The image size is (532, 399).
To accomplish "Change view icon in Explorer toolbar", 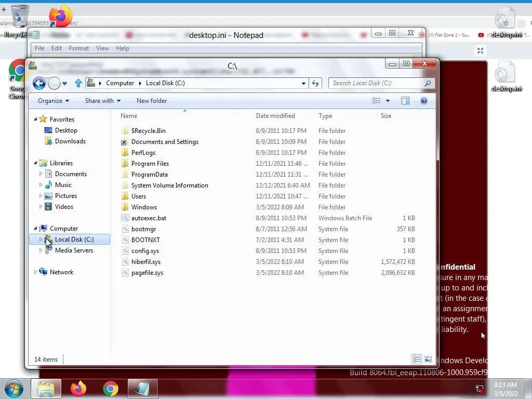I will point(376,101).
